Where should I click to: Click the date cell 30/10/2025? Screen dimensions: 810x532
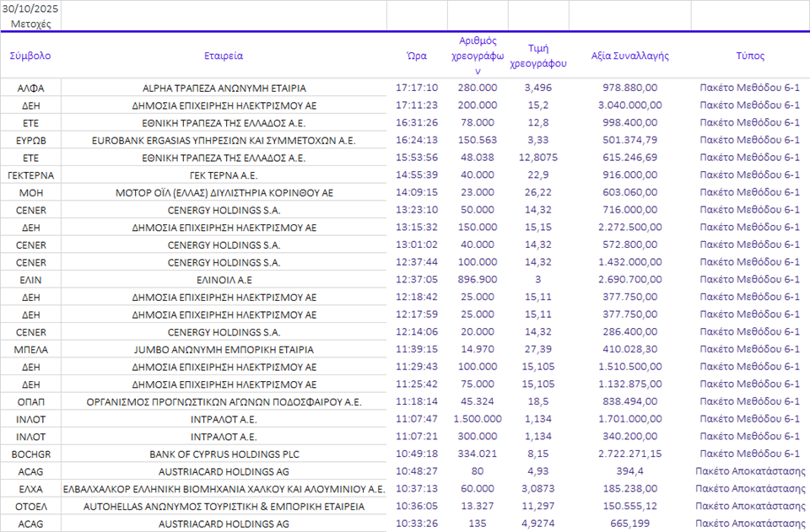click(x=30, y=8)
